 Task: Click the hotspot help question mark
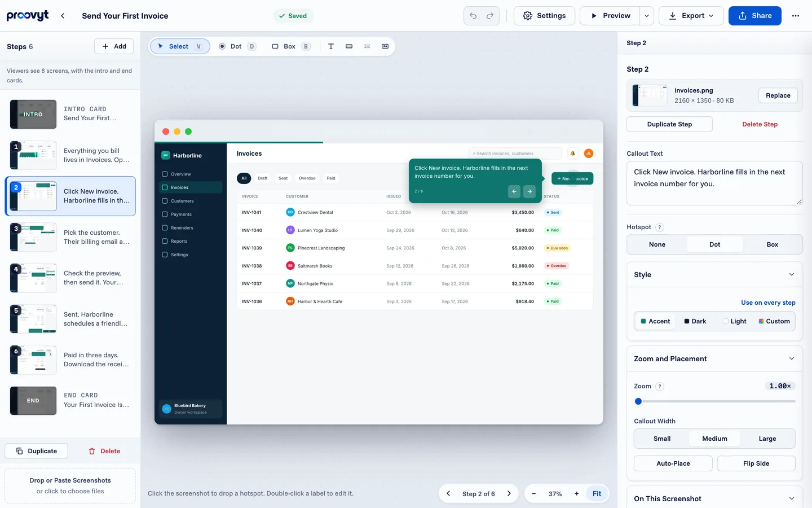coord(660,227)
